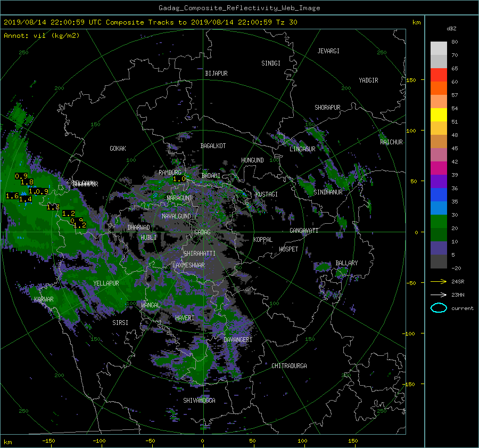479x448 pixels.
Task: Click the 1.0 VIL annotation near RAMDURG
Action: (x=179, y=179)
